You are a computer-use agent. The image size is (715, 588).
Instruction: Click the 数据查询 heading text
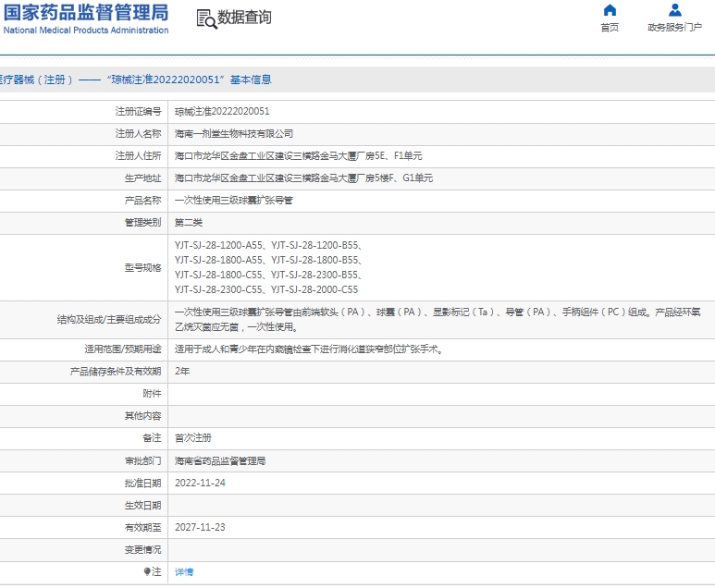pos(244,18)
